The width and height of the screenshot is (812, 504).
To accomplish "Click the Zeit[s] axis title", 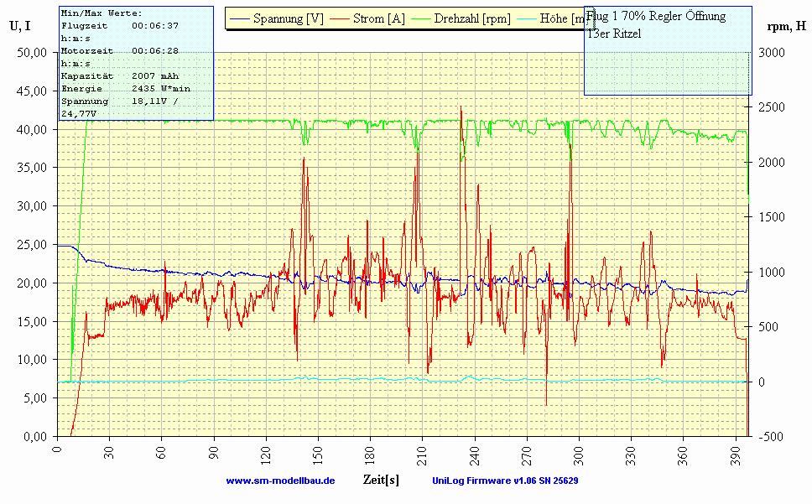I will pos(381,480).
